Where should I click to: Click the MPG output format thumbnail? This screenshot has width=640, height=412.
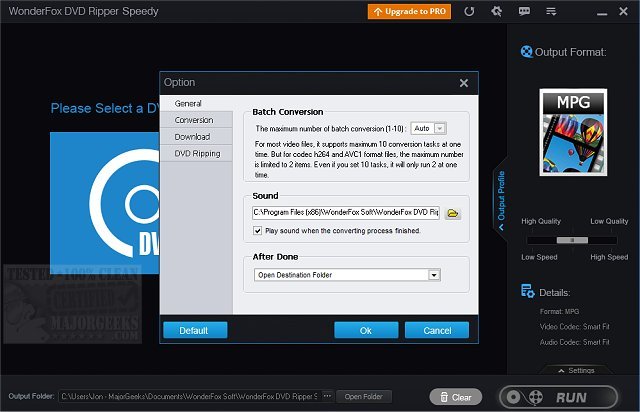tap(573, 132)
